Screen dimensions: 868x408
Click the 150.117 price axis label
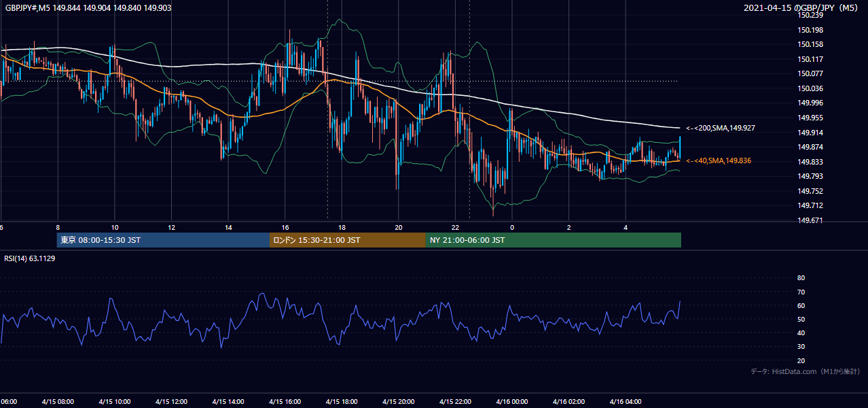coord(811,59)
